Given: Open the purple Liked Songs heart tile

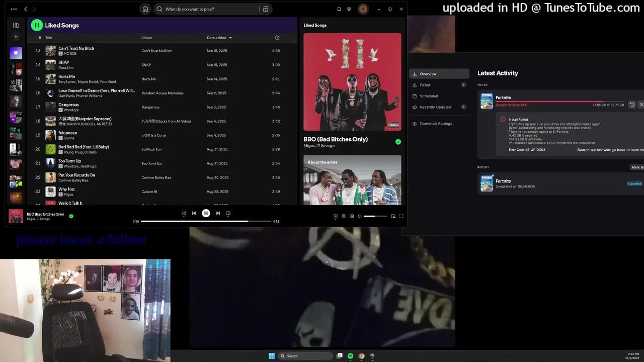Looking at the screenshot, I should click(16, 53).
